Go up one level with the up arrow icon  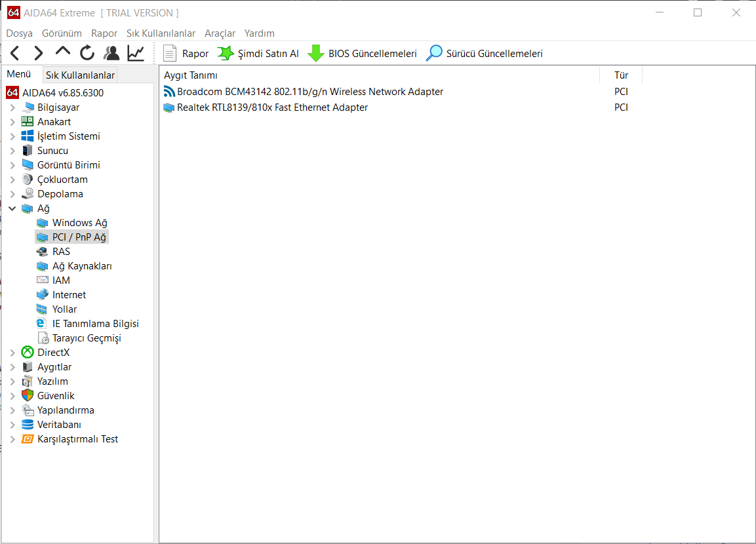[63, 52]
